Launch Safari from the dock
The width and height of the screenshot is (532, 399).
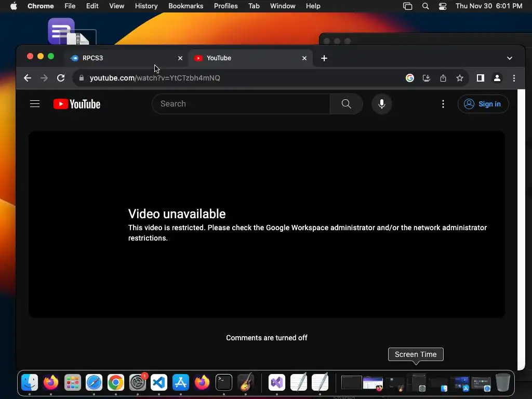tap(94, 382)
